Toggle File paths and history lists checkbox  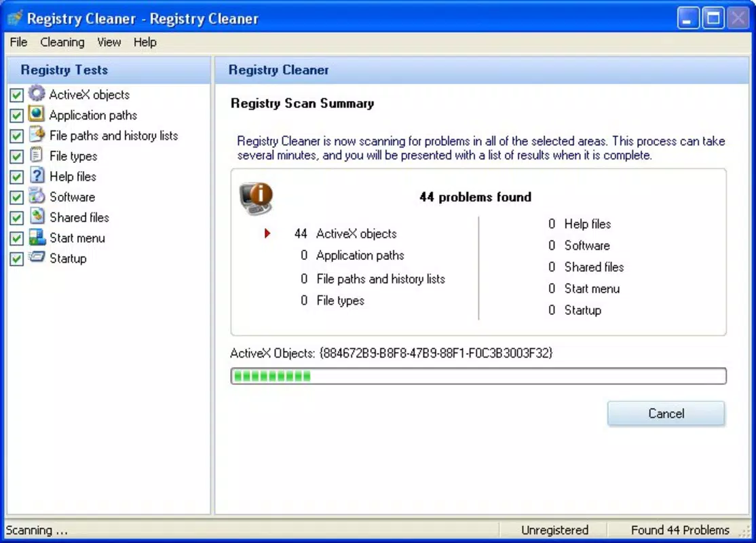(16, 136)
